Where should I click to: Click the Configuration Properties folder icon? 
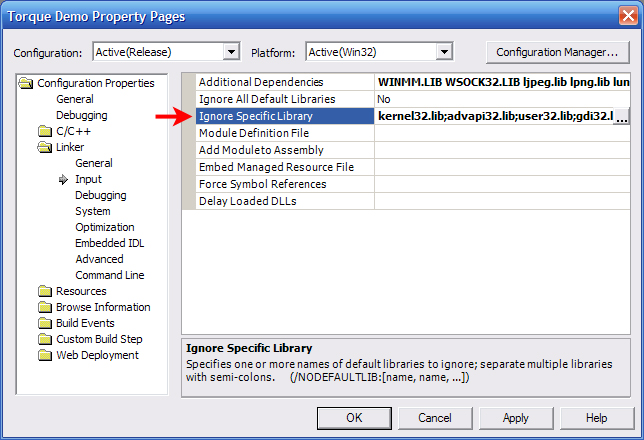[x=26, y=83]
